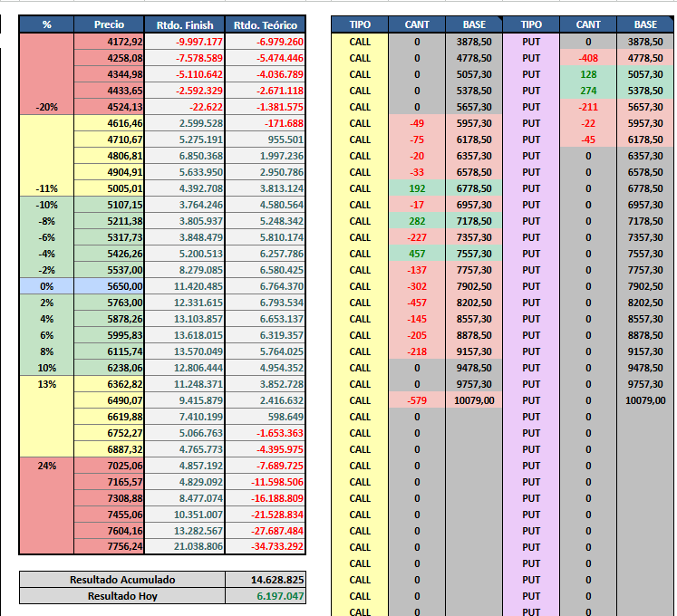This screenshot has height=616, width=677.
Task: Select the CALL quantity cell -218
Action: tap(417, 351)
